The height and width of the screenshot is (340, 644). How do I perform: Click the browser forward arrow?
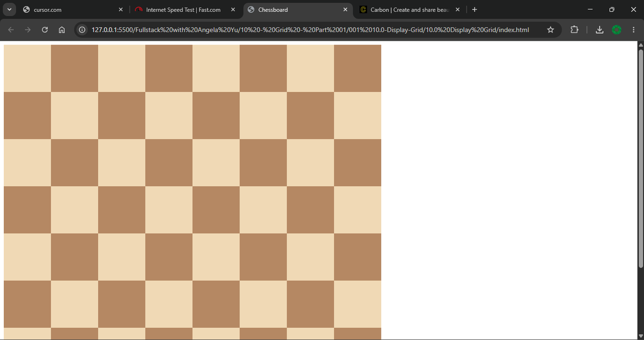[x=27, y=30]
